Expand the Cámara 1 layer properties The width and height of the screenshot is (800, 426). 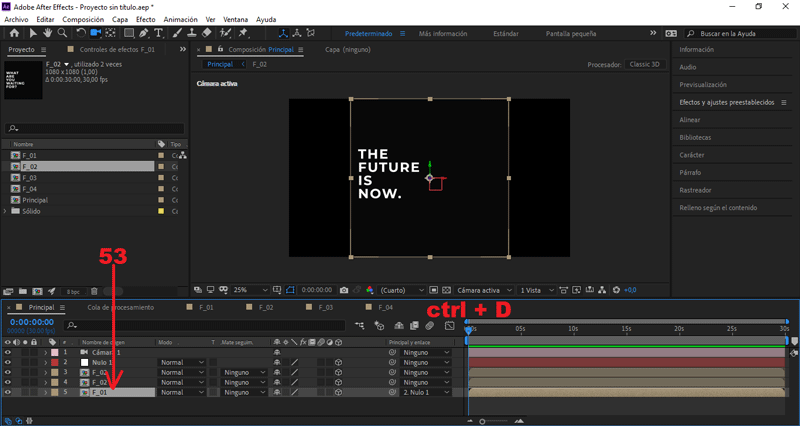pyautogui.click(x=45, y=353)
